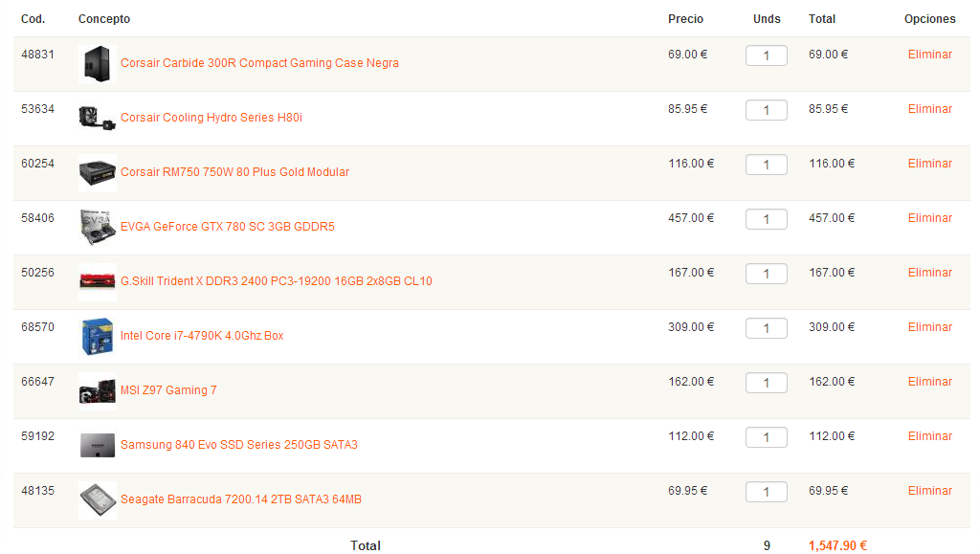Click the Intel Core i7-4790K box image
980x554 pixels.
97,337
